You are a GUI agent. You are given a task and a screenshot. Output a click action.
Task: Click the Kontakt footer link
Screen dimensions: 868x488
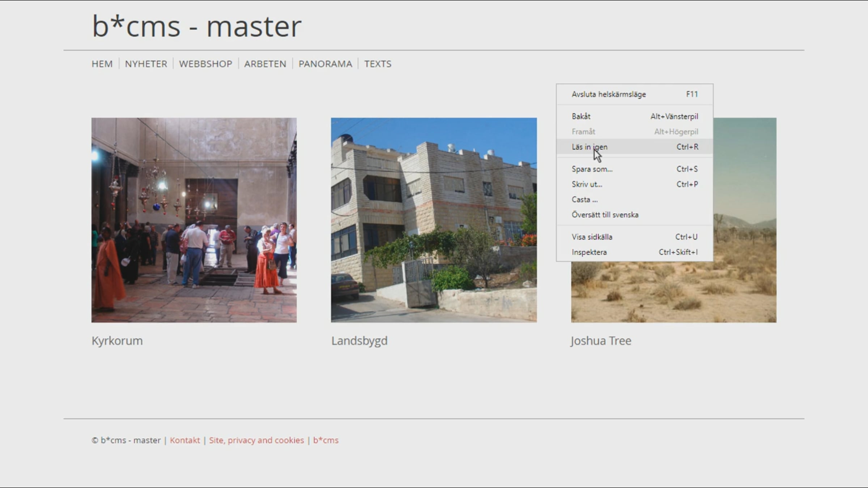185,440
